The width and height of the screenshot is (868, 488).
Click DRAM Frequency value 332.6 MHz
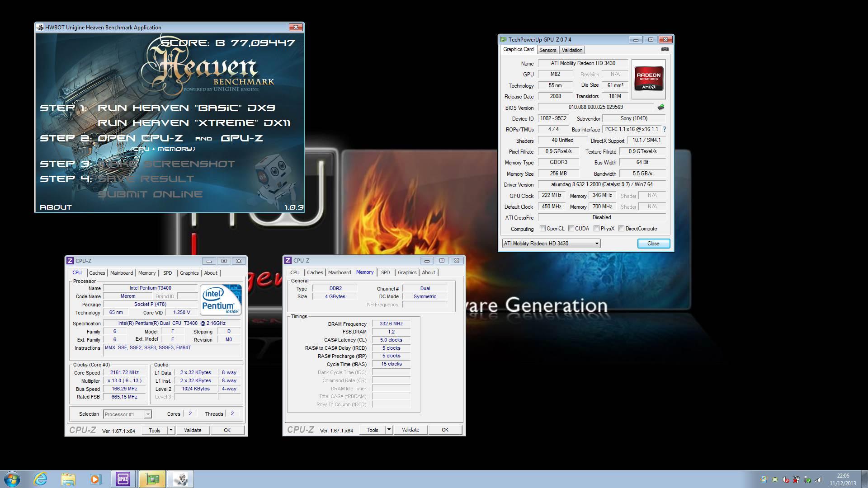tap(391, 324)
